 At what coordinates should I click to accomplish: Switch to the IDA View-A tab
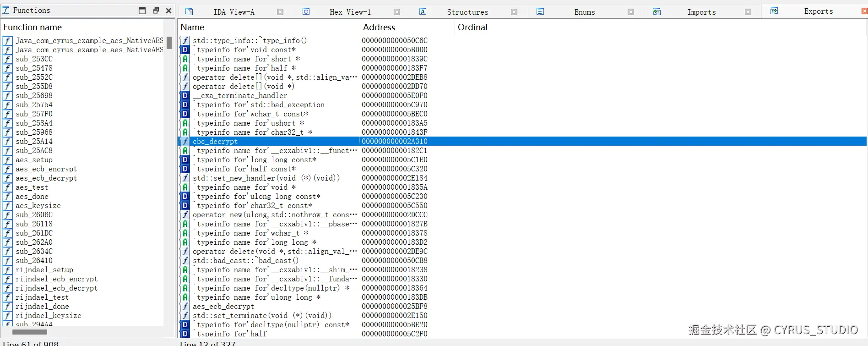[x=234, y=12]
